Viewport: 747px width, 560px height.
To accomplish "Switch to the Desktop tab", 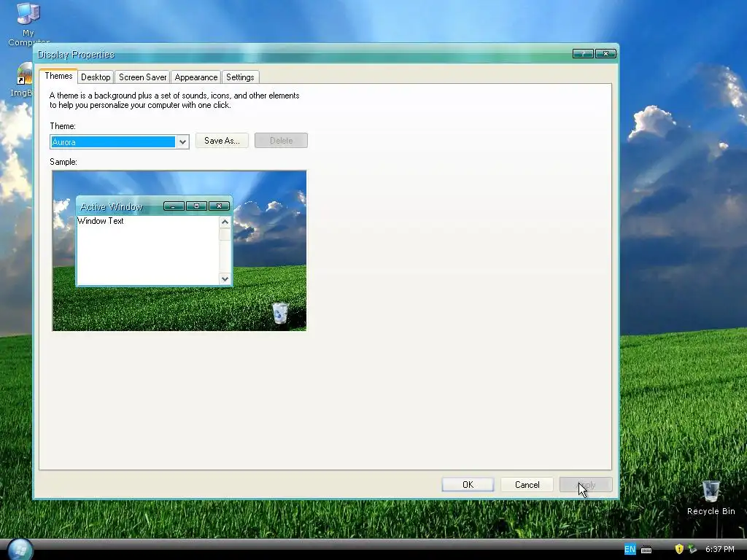I will click(x=96, y=77).
